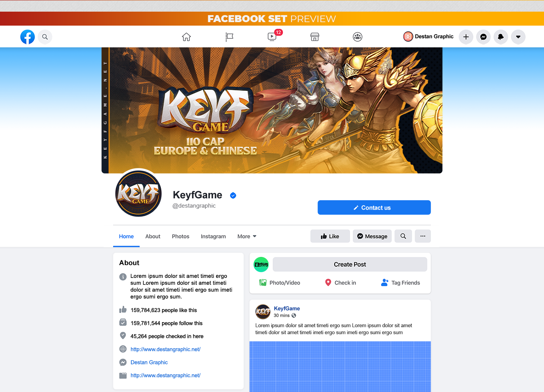Click the Facebook logo icon
Image resolution: width=544 pixels, height=392 pixels.
point(28,37)
